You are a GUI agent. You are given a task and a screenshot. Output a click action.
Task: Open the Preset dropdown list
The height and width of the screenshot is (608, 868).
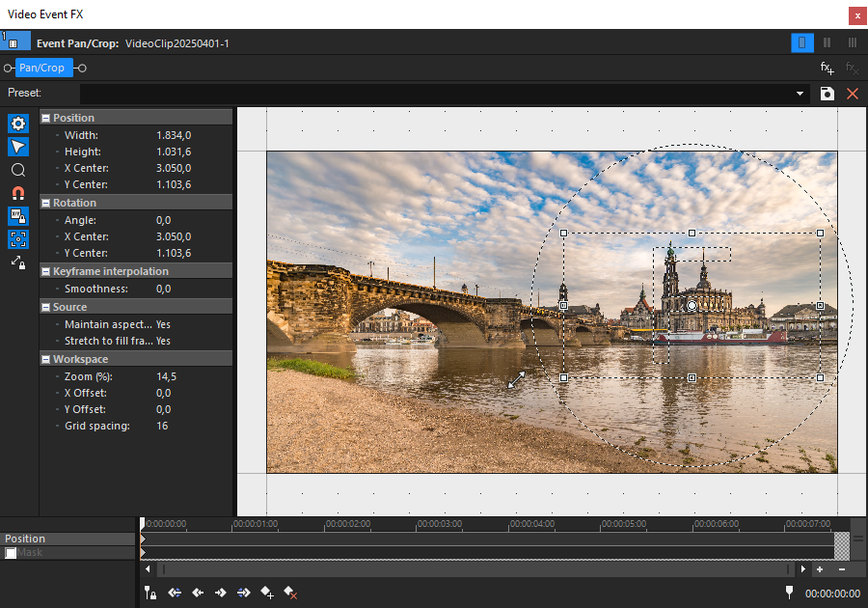[800, 94]
